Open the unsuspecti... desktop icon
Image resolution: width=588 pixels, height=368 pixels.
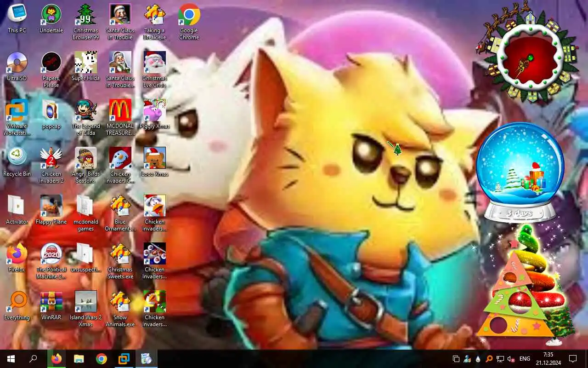coord(86,259)
